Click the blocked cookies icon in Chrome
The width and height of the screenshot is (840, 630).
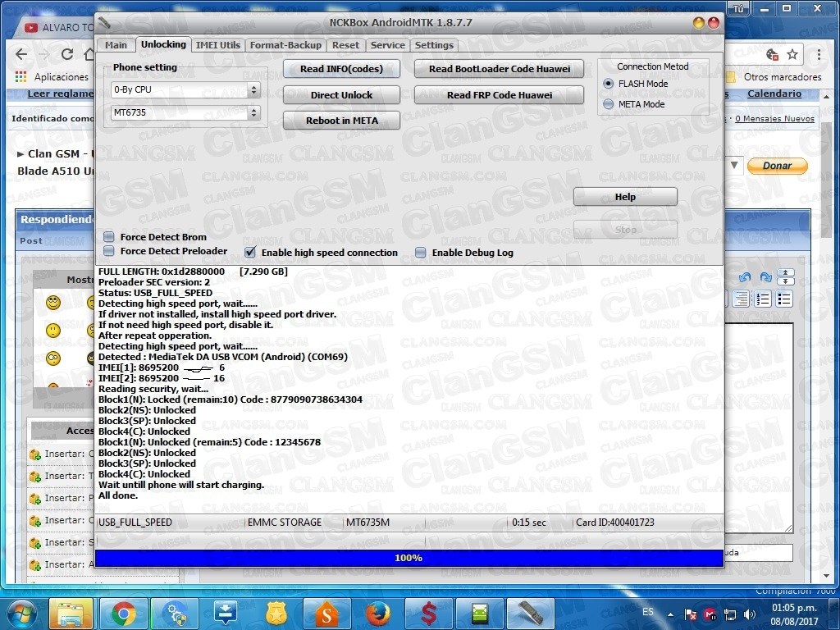[x=772, y=54]
